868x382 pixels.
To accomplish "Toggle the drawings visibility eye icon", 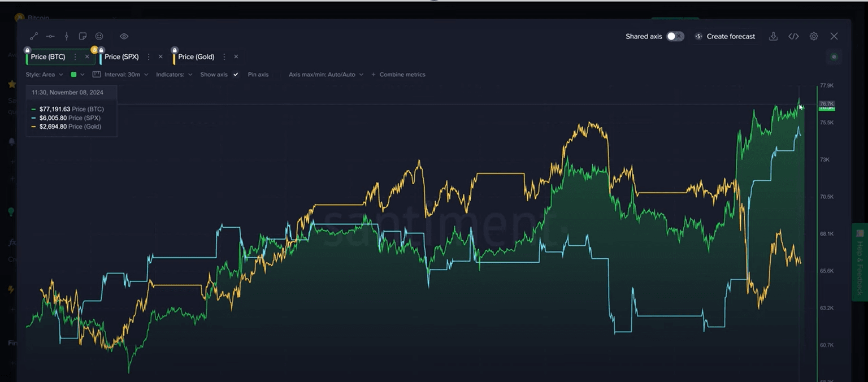I will point(124,36).
